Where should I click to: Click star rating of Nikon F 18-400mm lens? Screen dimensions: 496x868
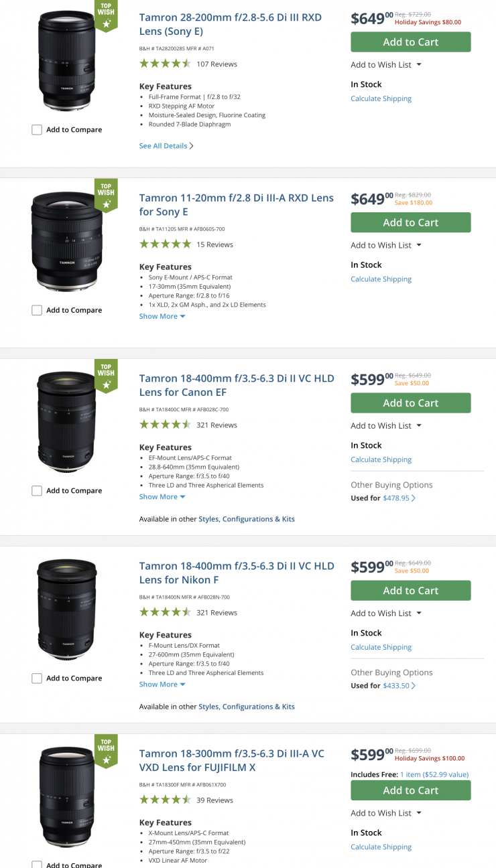point(165,612)
